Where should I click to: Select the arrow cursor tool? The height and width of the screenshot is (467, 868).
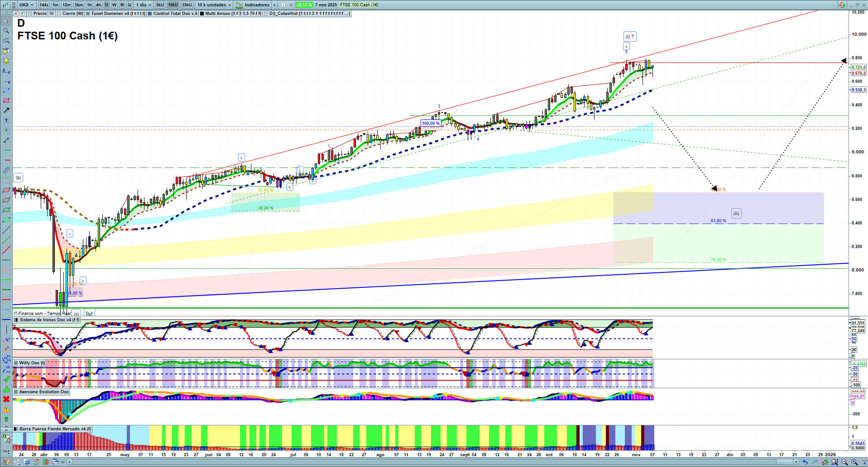6,21
